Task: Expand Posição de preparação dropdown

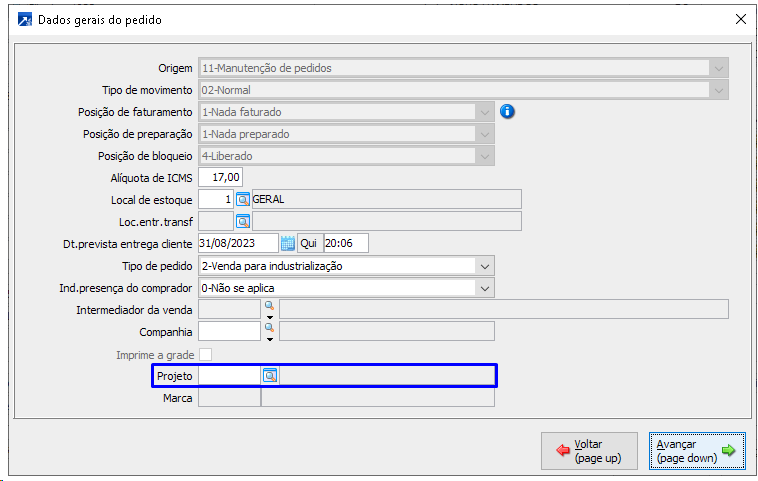Action: [484, 134]
